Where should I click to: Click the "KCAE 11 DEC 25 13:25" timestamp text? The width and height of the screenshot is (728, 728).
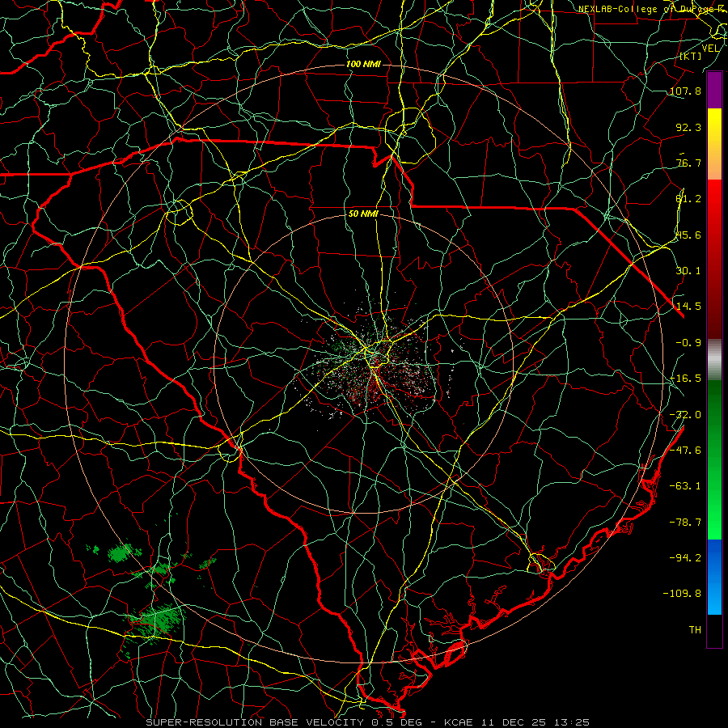pyautogui.click(x=517, y=722)
